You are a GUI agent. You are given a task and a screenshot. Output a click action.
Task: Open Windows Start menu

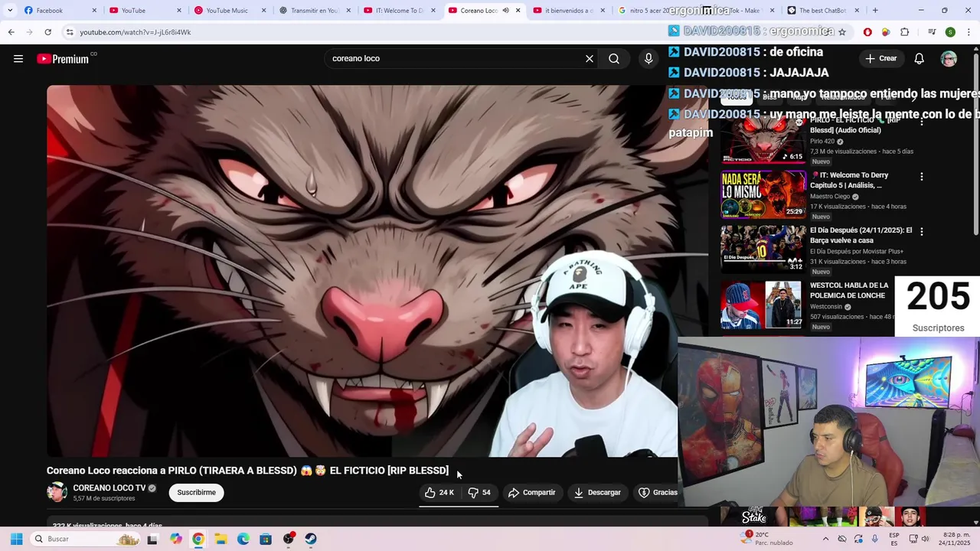[x=16, y=539]
